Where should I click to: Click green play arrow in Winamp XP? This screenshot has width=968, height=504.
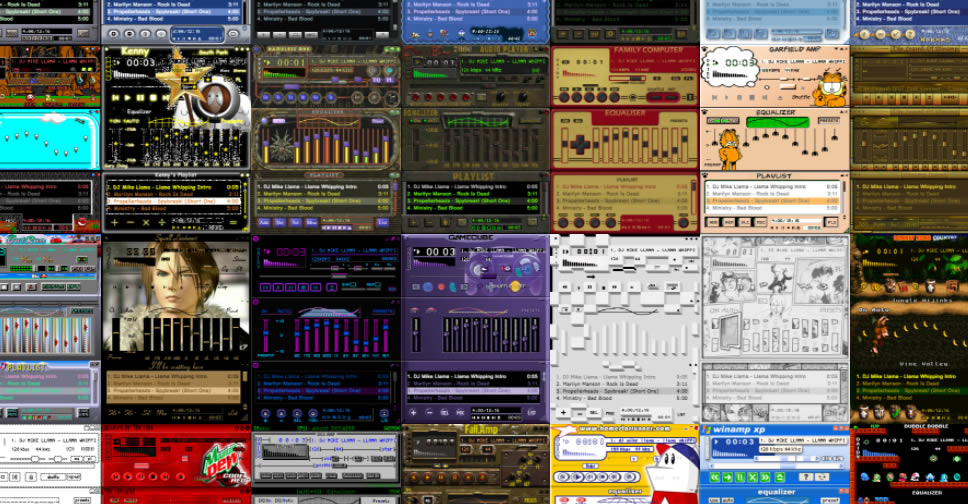point(726,477)
